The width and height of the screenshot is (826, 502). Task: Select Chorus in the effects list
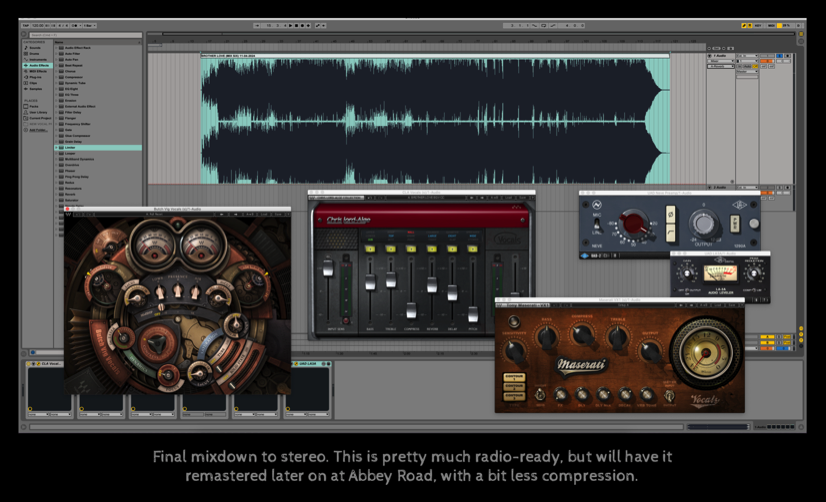click(70, 71)
